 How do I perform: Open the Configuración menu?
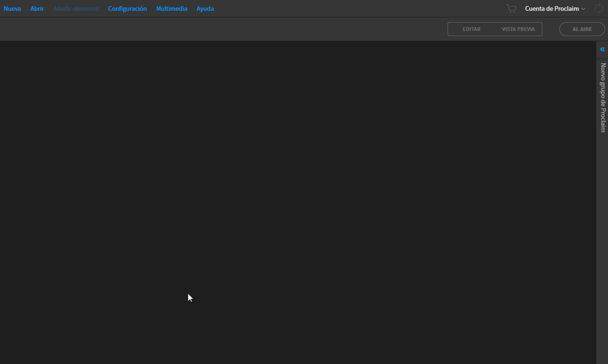point(127,8)
